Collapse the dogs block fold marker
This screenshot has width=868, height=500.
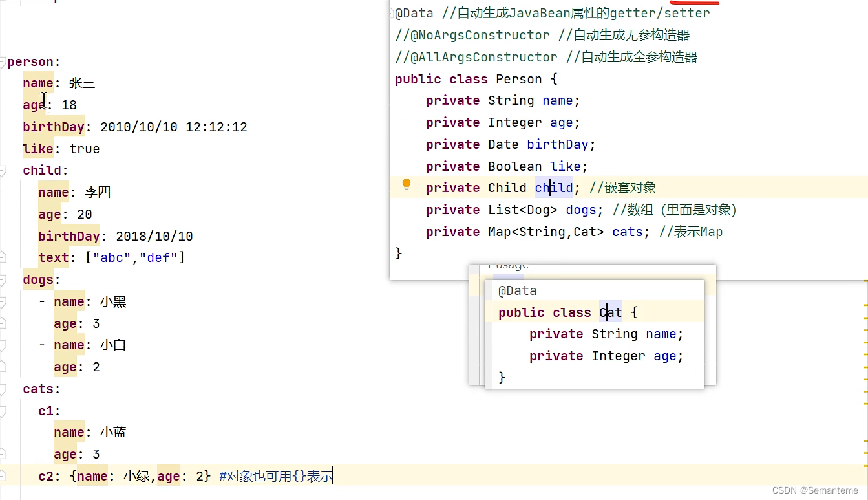click(x=3, y=278)
